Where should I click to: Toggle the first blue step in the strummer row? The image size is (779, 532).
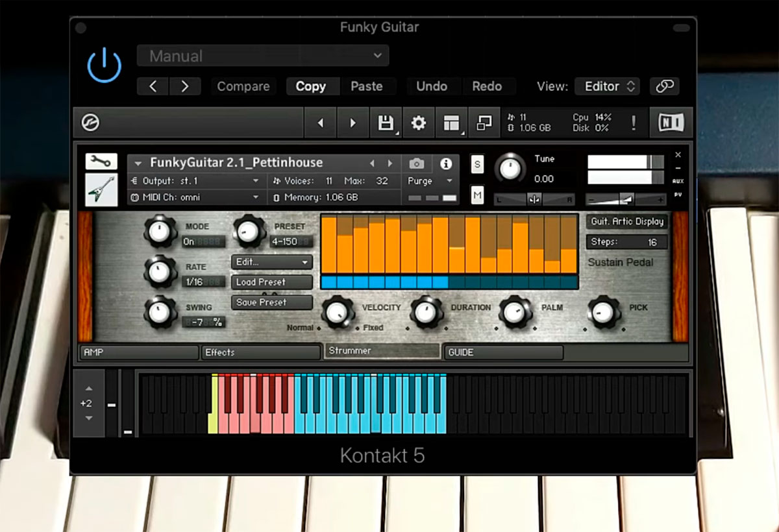point(328,282)
